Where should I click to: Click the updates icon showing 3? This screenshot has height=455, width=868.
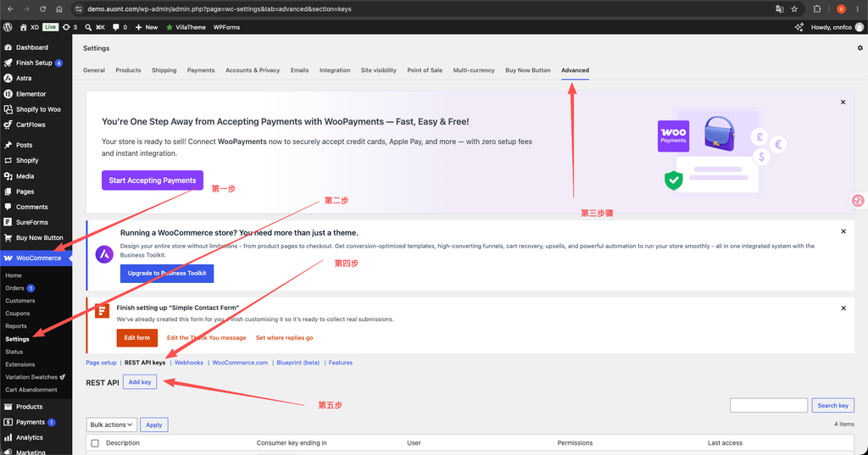click(x=70, y=27)
